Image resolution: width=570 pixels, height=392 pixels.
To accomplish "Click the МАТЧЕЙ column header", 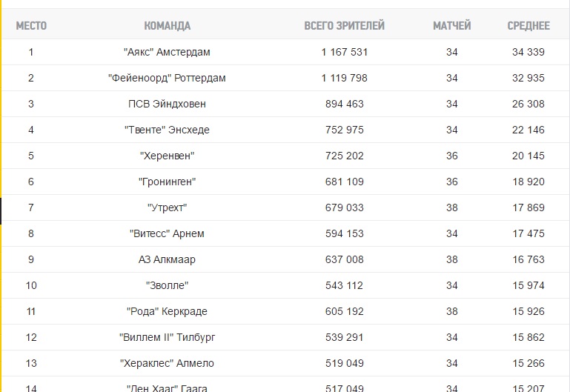I will click(452, 26).
